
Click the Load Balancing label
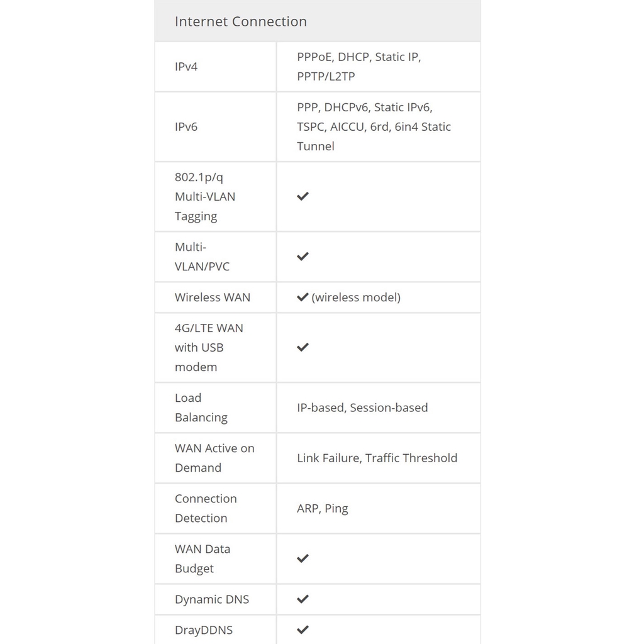coord(201,408)
